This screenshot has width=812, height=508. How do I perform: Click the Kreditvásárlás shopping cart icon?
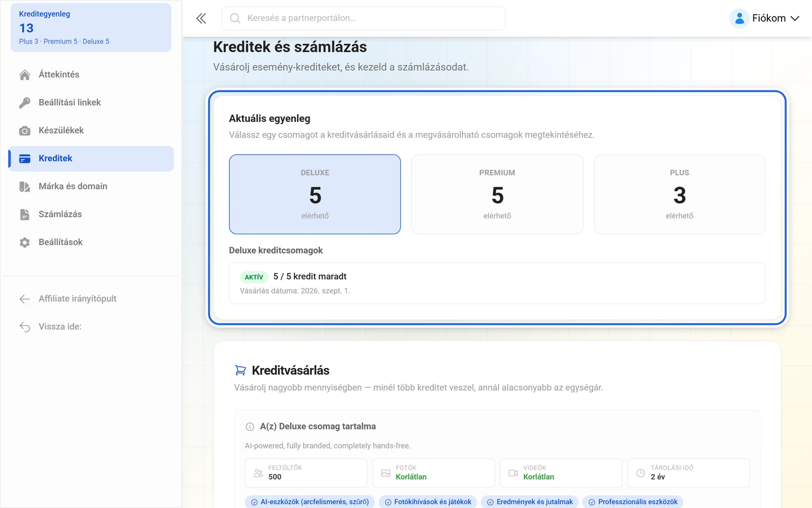click(x=240, y=370)
